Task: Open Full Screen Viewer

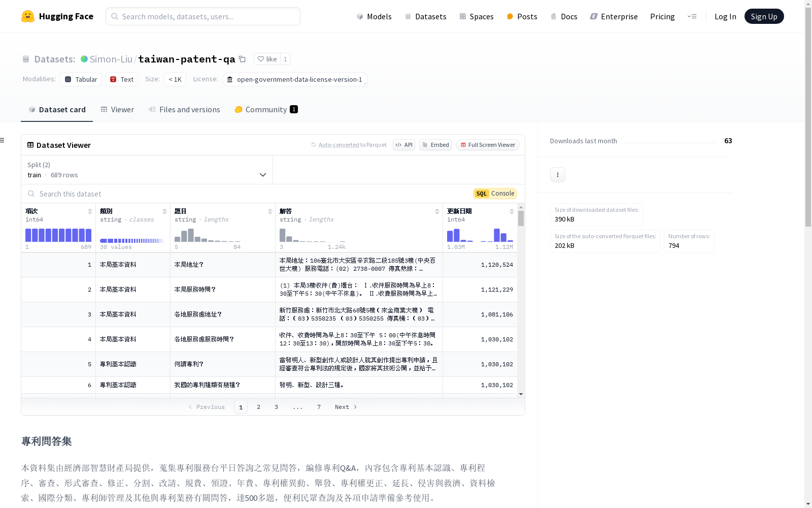Action: 488,145
